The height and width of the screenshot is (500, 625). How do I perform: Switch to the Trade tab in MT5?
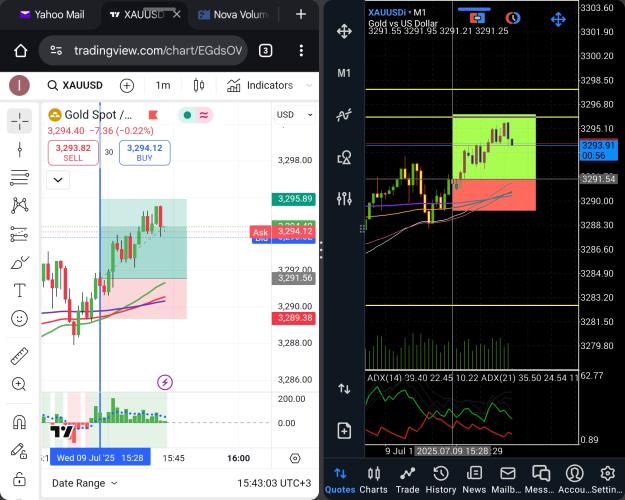coord(407,480)
